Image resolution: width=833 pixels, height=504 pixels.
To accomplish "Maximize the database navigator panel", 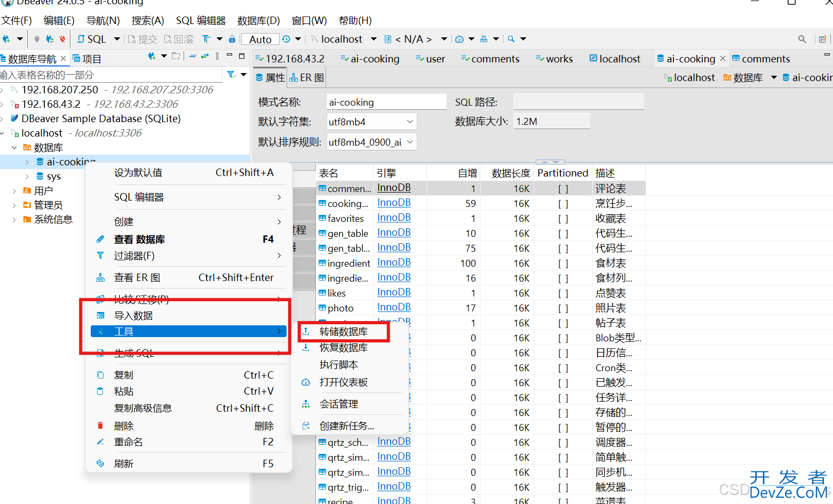I will coord(242,55).
